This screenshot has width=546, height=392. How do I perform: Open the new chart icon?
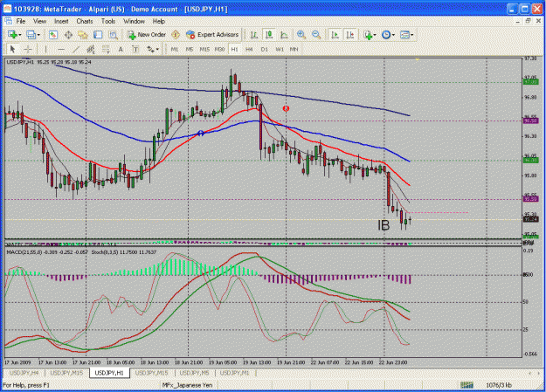[12, 35]
